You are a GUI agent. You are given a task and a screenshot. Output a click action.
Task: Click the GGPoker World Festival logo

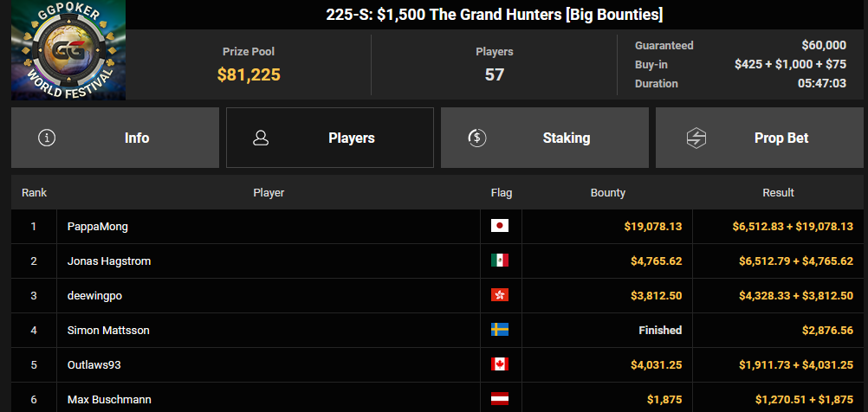pyautogui.click(x=68, y=50)
